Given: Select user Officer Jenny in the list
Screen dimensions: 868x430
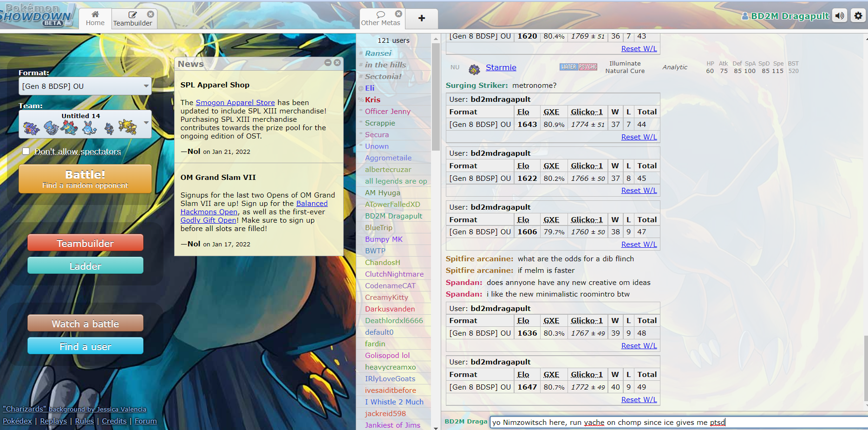Looking at the screenshot, I should tap(394, 111).
